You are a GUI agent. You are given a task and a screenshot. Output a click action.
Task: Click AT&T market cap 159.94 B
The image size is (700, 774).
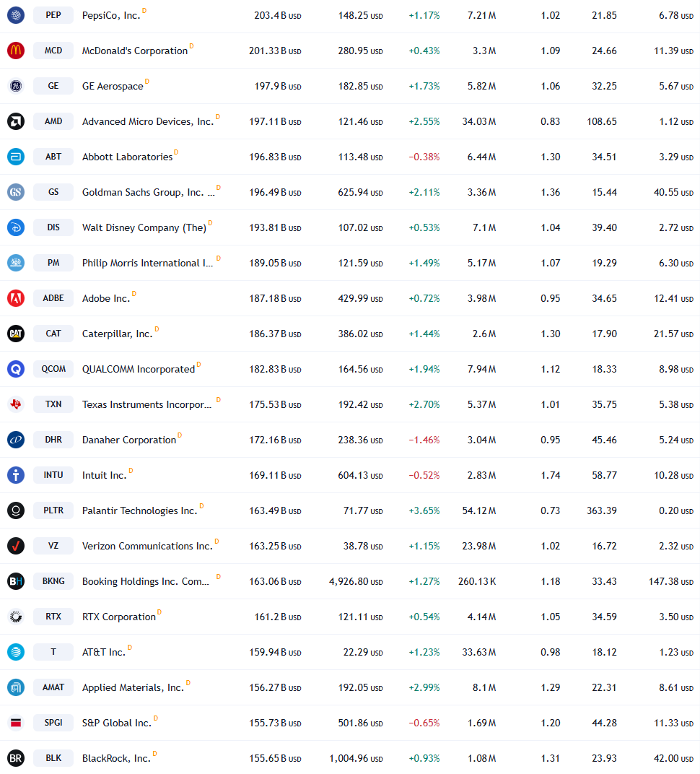tap(275, 652)
